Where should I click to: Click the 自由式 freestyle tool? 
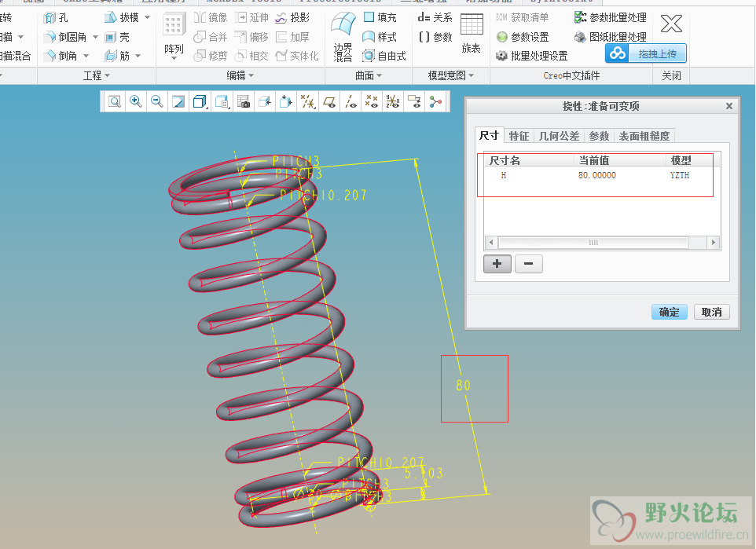[x=384, y=56]
